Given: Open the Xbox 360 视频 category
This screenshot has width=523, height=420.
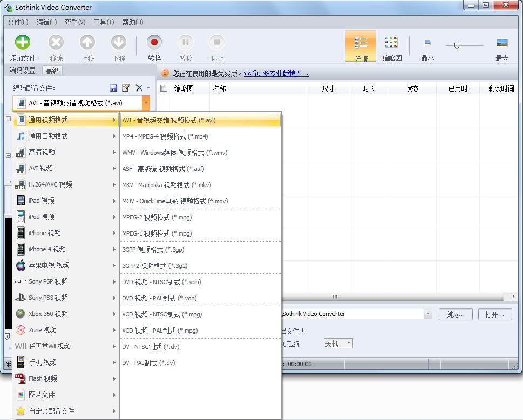Looking at the screenshot, I should point(65,314).
